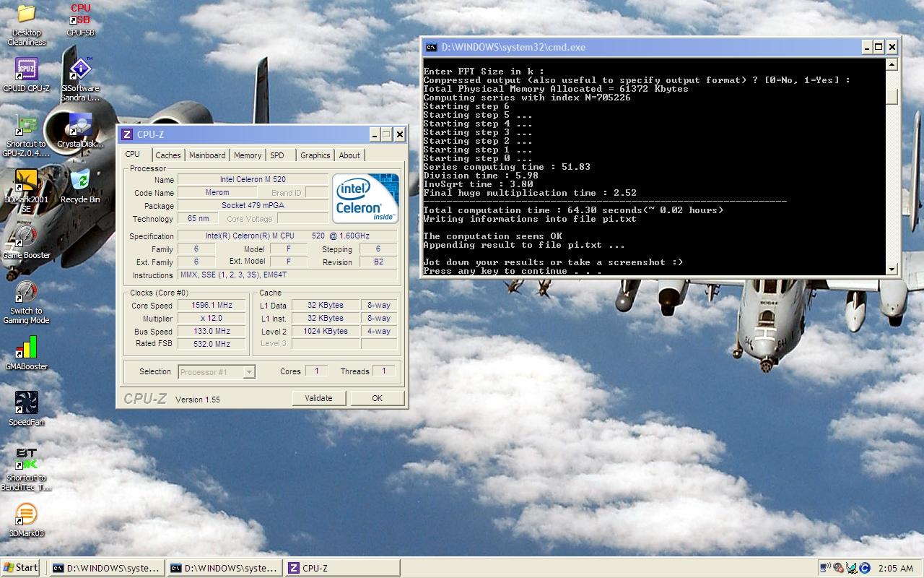Click the Rated FSB value 532.0 MHz
This screenshot has height=578, width=924.
(212, 344)
